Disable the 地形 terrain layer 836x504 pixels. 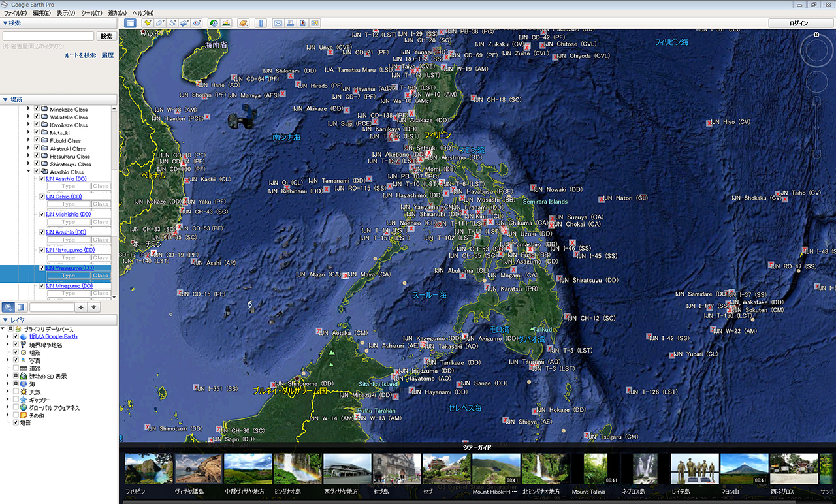click(x=16, y=422)
